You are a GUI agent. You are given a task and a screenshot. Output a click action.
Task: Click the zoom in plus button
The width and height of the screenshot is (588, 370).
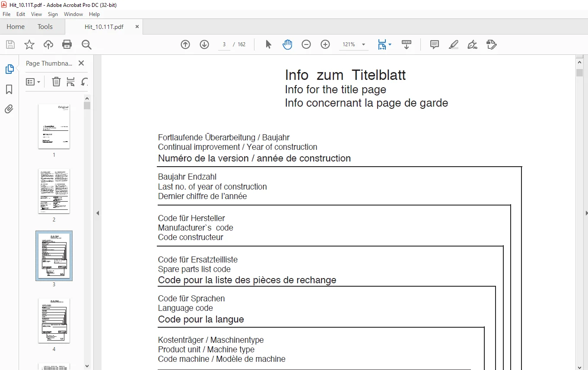click(325, 44)
